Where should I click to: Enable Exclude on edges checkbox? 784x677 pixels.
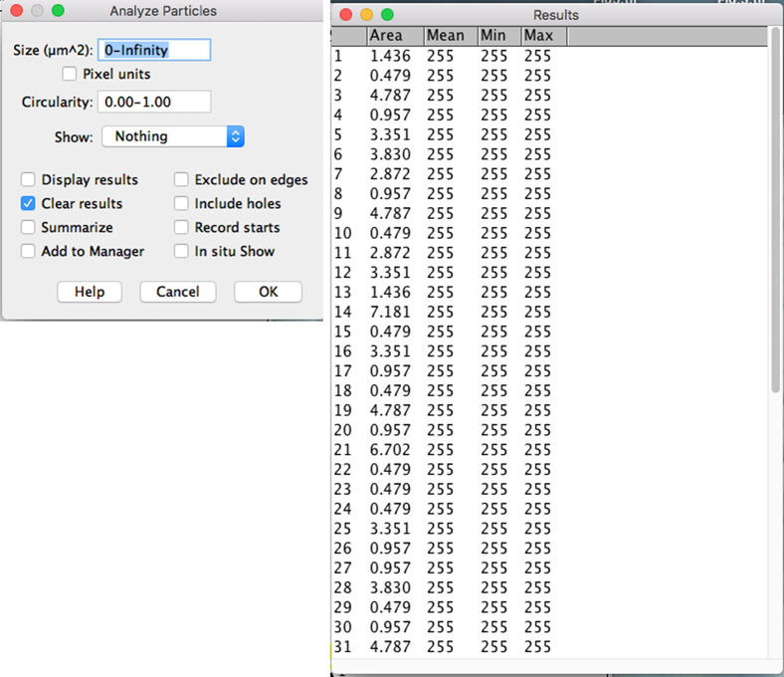[x=182, y=180]
